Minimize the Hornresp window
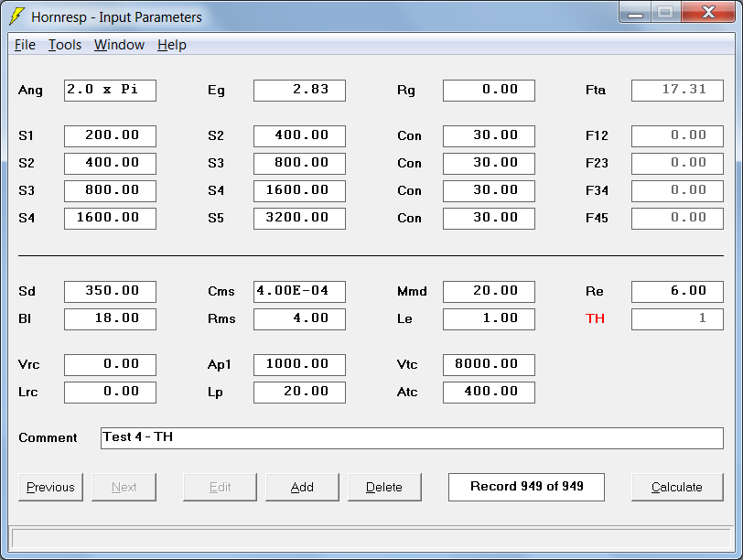This screenshot has height=560, width=743. (x=635, y=12)
